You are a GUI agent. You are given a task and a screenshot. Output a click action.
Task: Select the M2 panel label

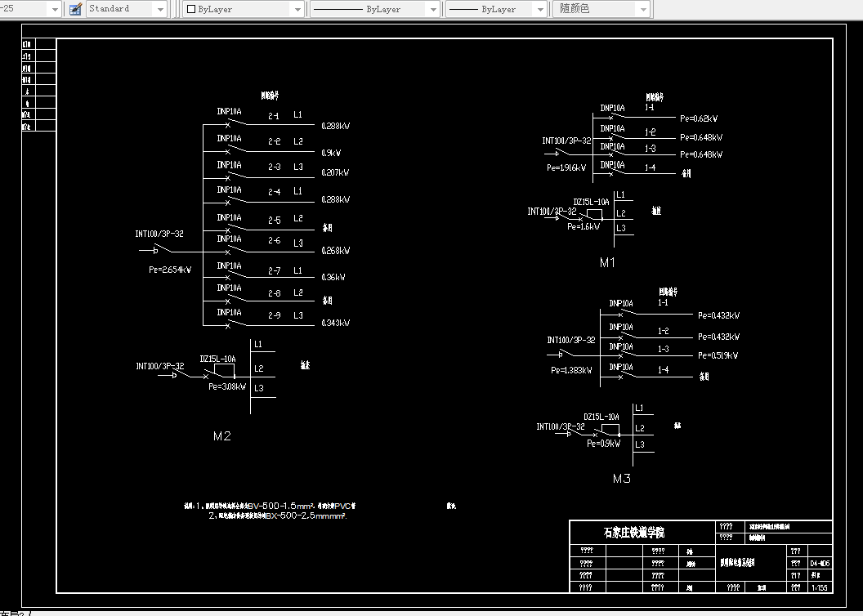click(222, 436)
